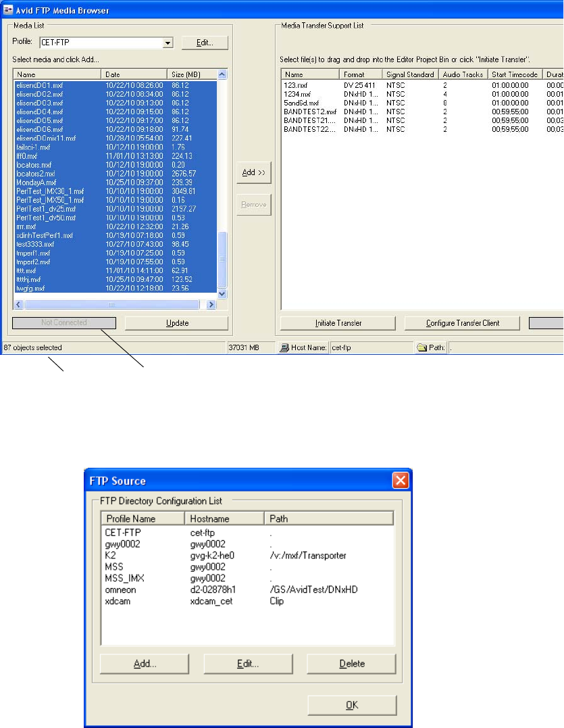Click OK in FTP Source dialog
This screenshot has width=564, height=728.
[352, 705]
